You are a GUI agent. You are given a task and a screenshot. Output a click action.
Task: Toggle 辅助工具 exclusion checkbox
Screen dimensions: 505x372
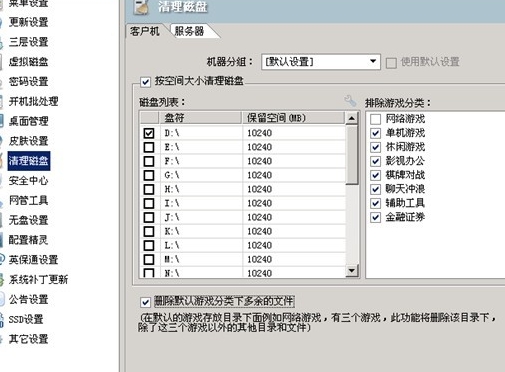[x=375, y=203]
